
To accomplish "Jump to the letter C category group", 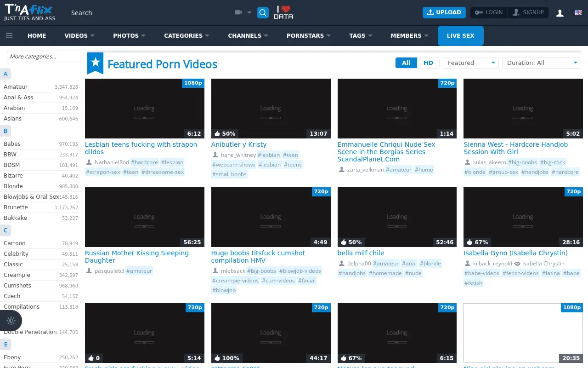I will point(6,230).
